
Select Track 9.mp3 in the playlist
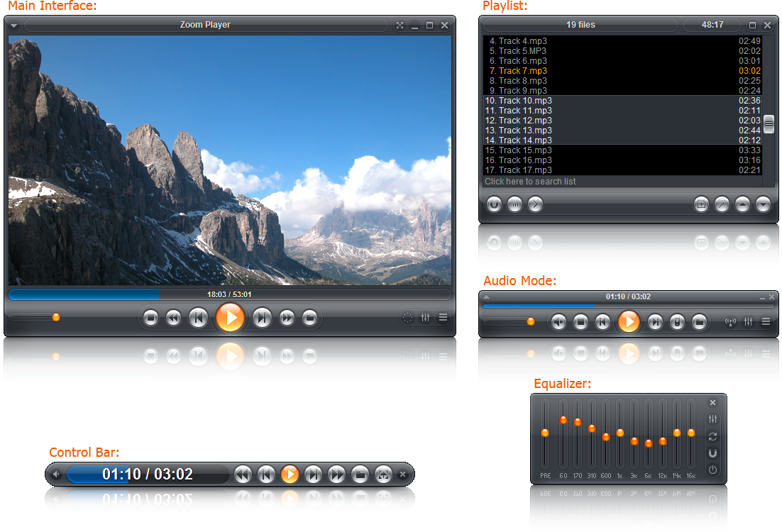622,90
